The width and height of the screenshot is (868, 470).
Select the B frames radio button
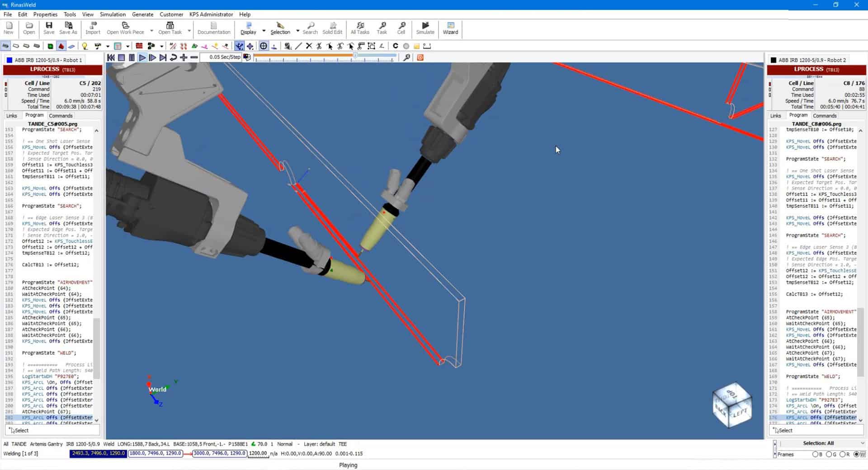click(816, 454)
